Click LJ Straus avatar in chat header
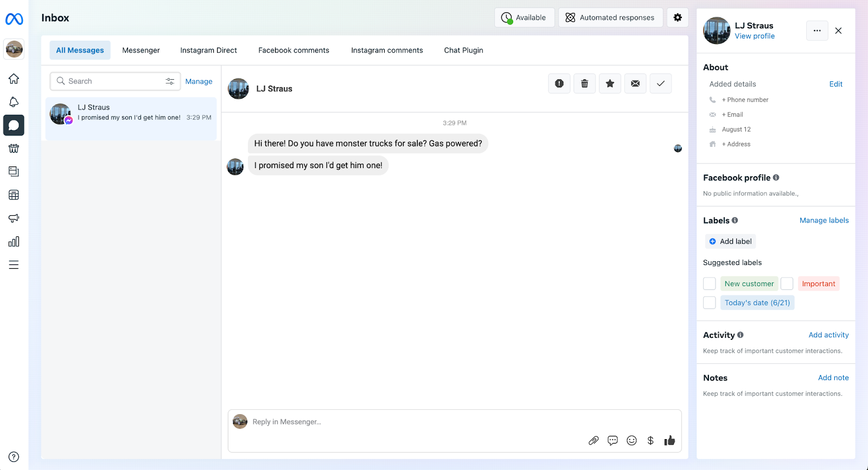868x470 pixels. [x=238, y=89]
